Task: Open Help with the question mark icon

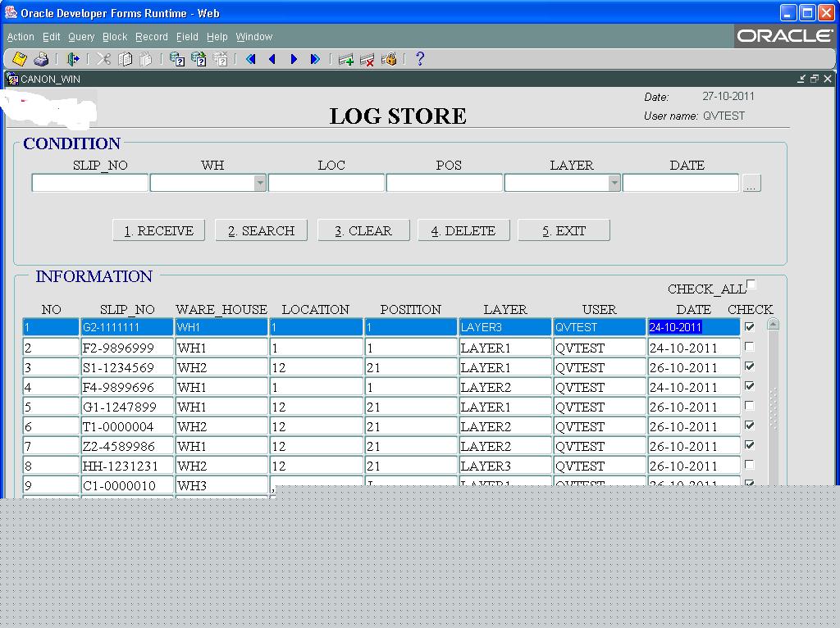Action: pyautogui.click(x=420, y=59)
